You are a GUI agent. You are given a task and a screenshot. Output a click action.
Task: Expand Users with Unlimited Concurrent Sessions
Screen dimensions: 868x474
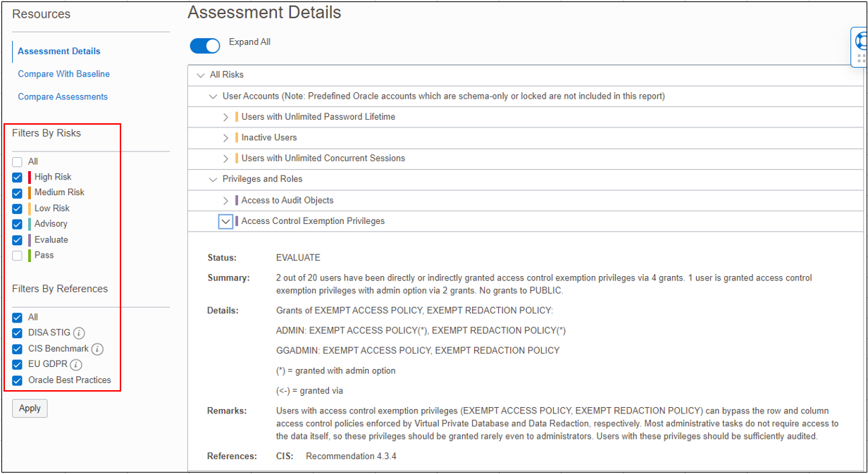tap(225, 158)
